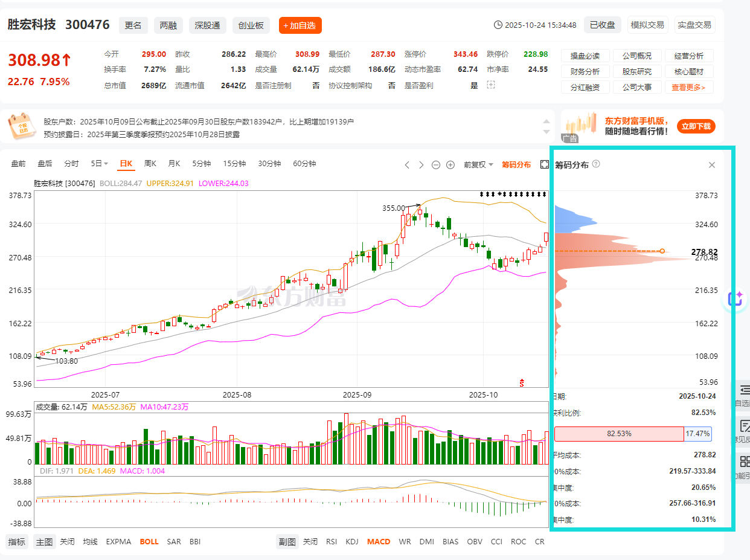Open help icon next to 筹码分布 title

coord(596,164)
